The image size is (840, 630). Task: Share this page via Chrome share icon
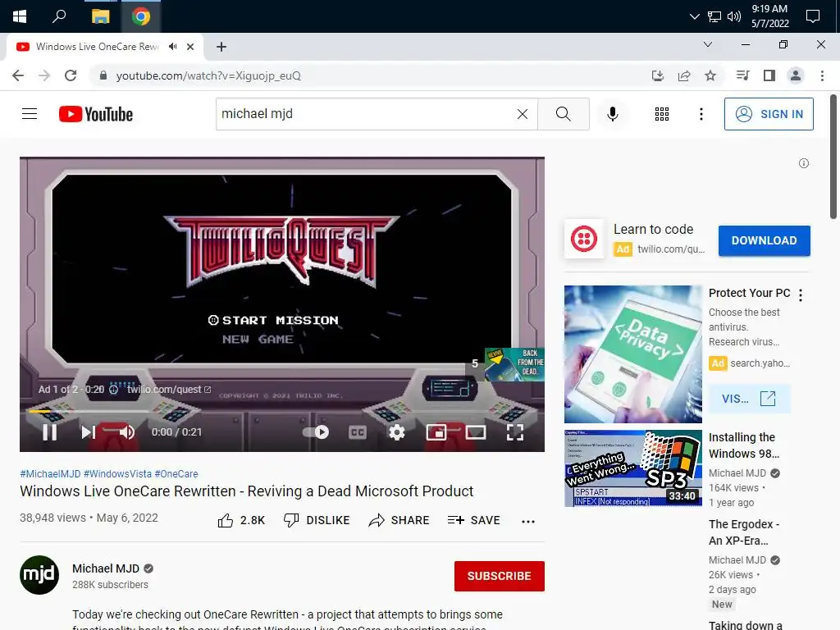point(683,75)
